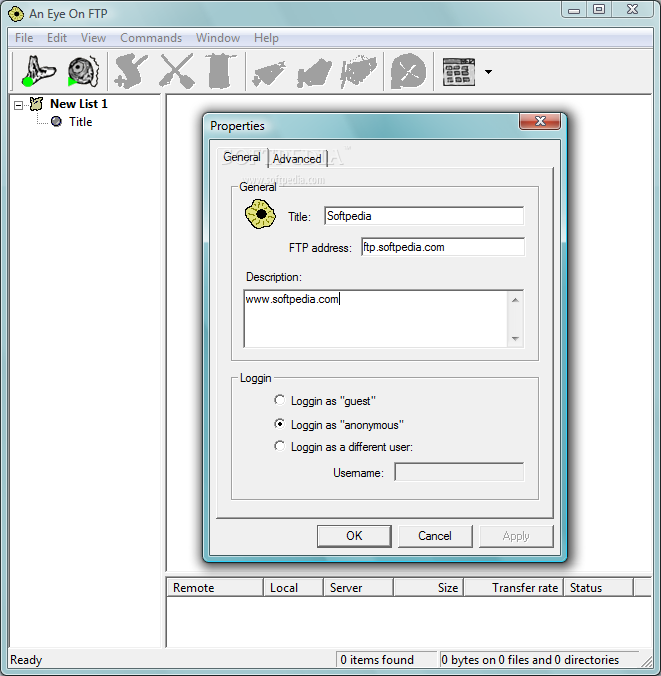Open the Edit menu
The width and height of the screenshot is (661, 676).
point(57,38)
